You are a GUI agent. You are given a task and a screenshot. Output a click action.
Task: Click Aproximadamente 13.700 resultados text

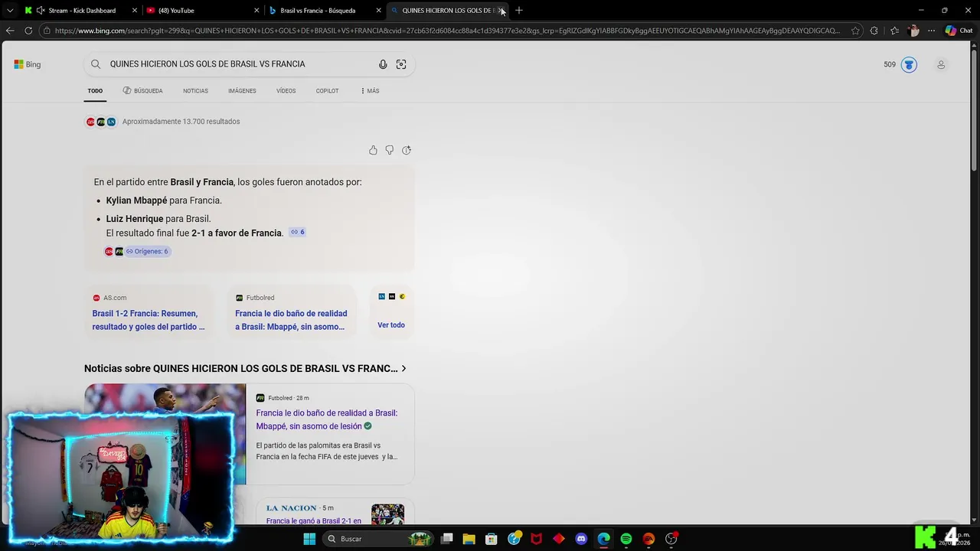pyautogui.click(x=181, y=122)
